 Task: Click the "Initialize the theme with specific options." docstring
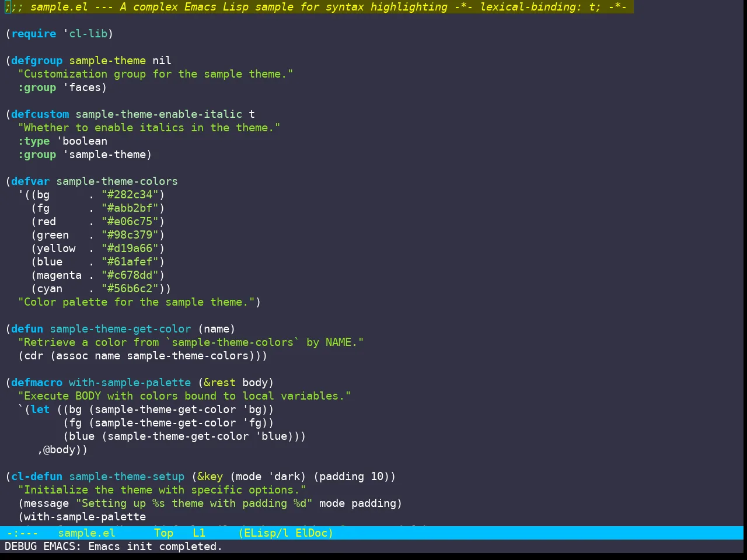[162, 490]
